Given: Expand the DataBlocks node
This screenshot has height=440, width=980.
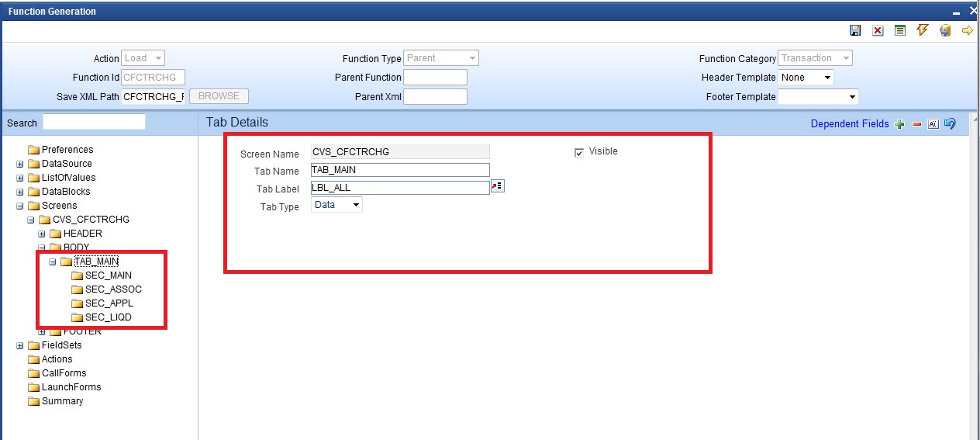Looking at the screenshot, I should [19, 192].
